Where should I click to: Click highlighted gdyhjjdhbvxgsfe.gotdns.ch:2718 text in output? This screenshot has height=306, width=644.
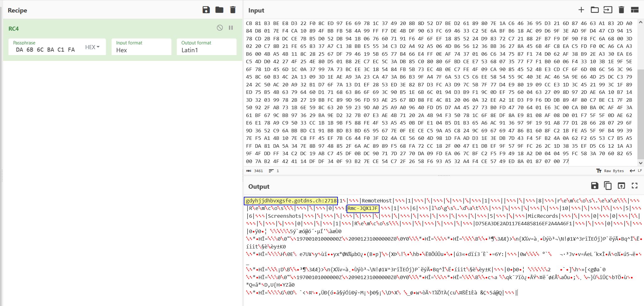click(x=291, y=201)
